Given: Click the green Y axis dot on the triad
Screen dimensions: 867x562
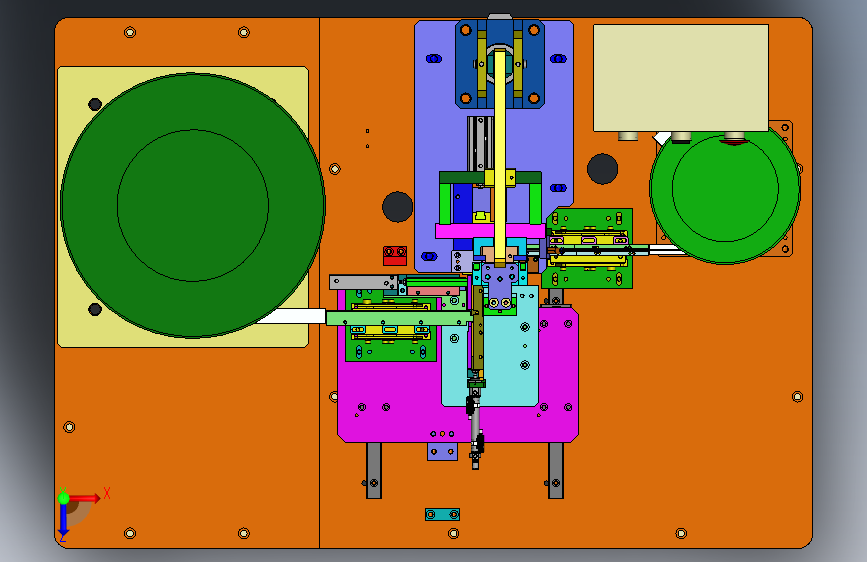Looking at the screenshot, I should 64,498.
